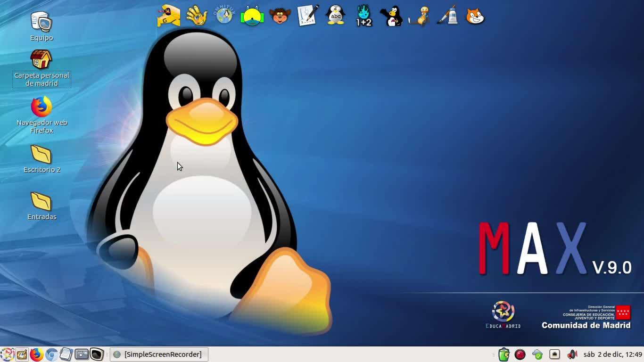Open the green battery power indicator
The image size is (644, 362).
504,354
